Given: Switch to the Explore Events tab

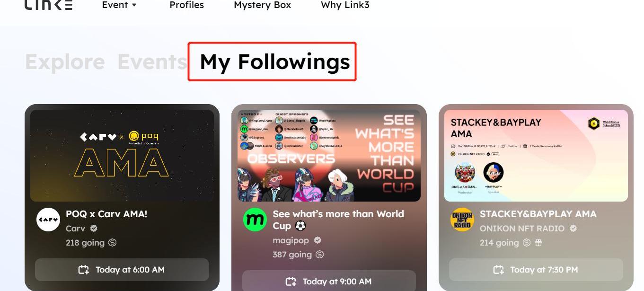Looking at the screenshot, I should [106, 62].
